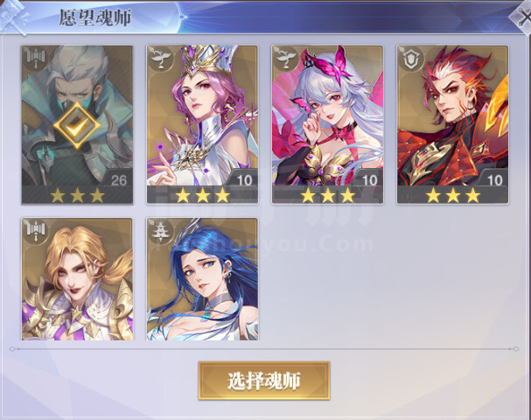The height and width of the screenshot is (420, 531).
Task: Select the blonde golden-armored soul master card
Action: 77,279
